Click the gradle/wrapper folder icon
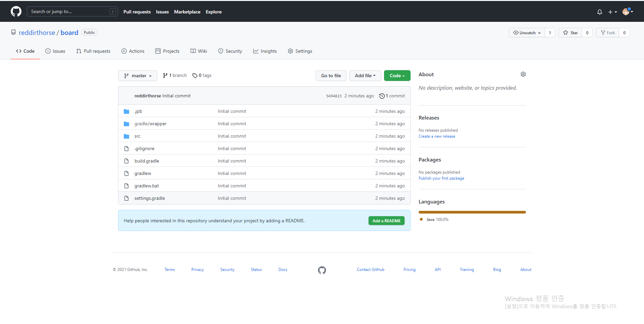 click(126, 124)
